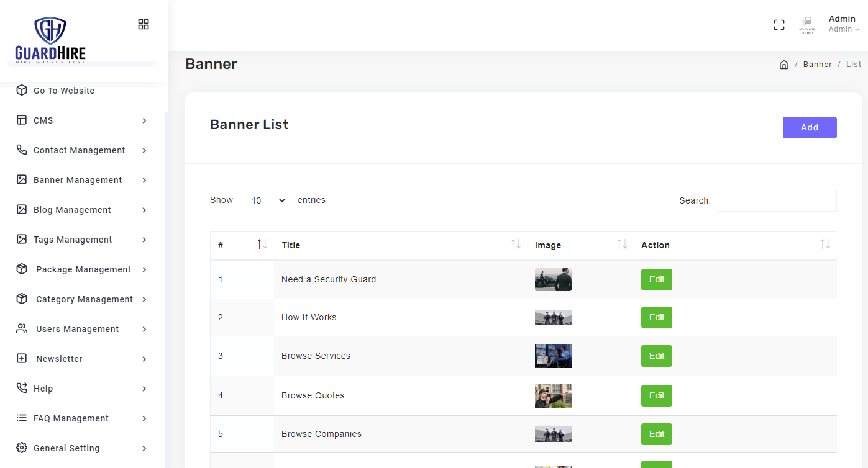
Task: Expand the Banner Management submenu chevron
Action: (x=144, y=180)
